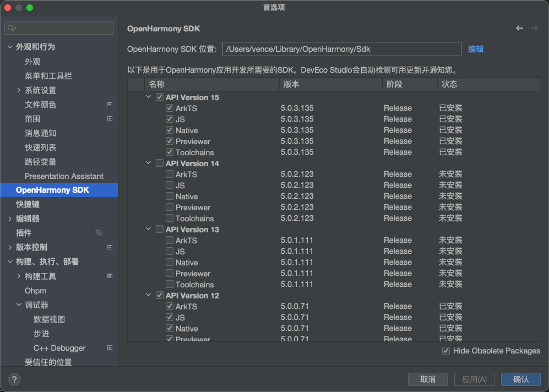Toggle Toolchains 5.0.3.135 checkbox
This screenshot has width=549, height=392.
point(170,153)
